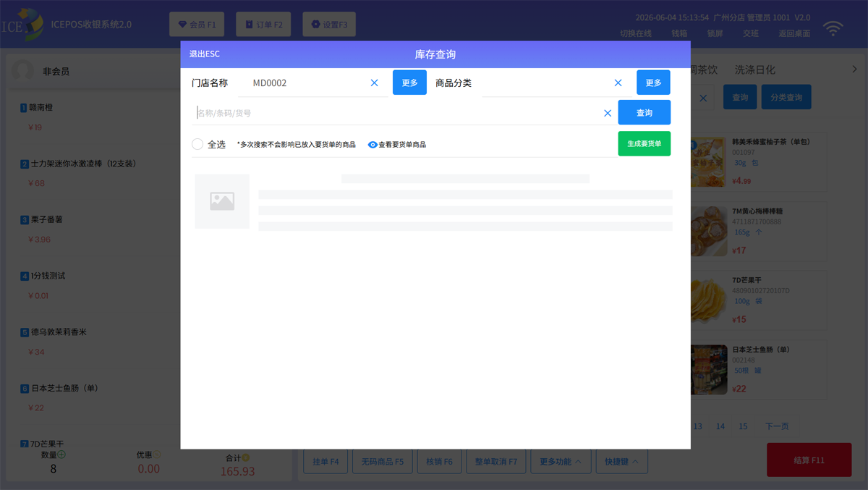Click eye icon 查看要货单商品
Screen dimensions: 868x490
pos(373,145)
